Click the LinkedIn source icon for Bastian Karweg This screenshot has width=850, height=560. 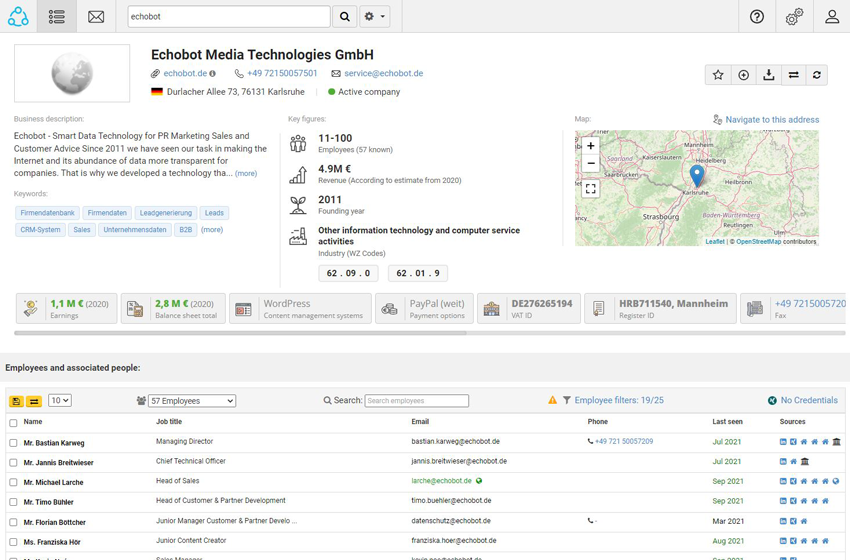(x=783, y=442)
